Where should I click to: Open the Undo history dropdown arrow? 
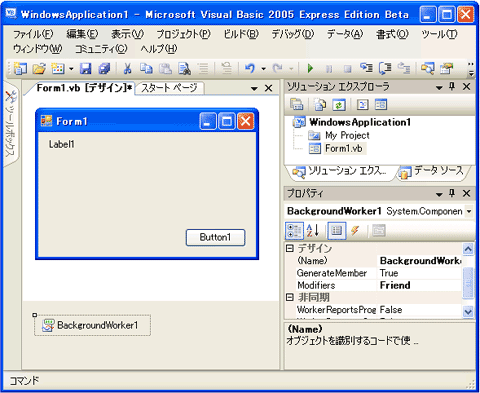click(x=263, y=69)
